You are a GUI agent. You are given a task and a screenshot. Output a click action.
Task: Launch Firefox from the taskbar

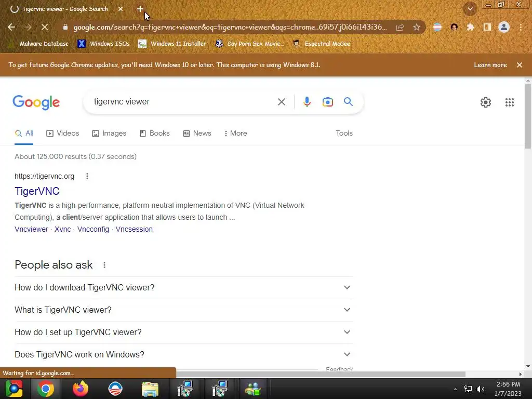81,389
